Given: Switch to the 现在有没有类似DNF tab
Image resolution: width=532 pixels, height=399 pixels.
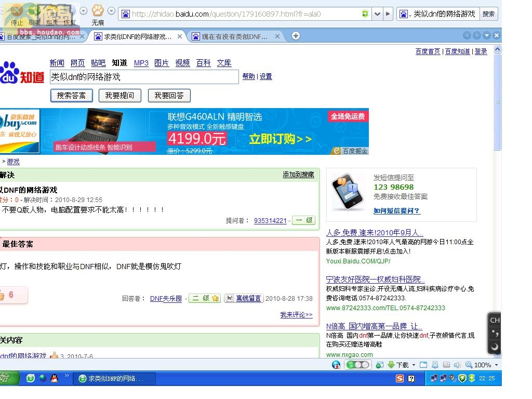Looking at the screenshot, I should coord(235,36).
